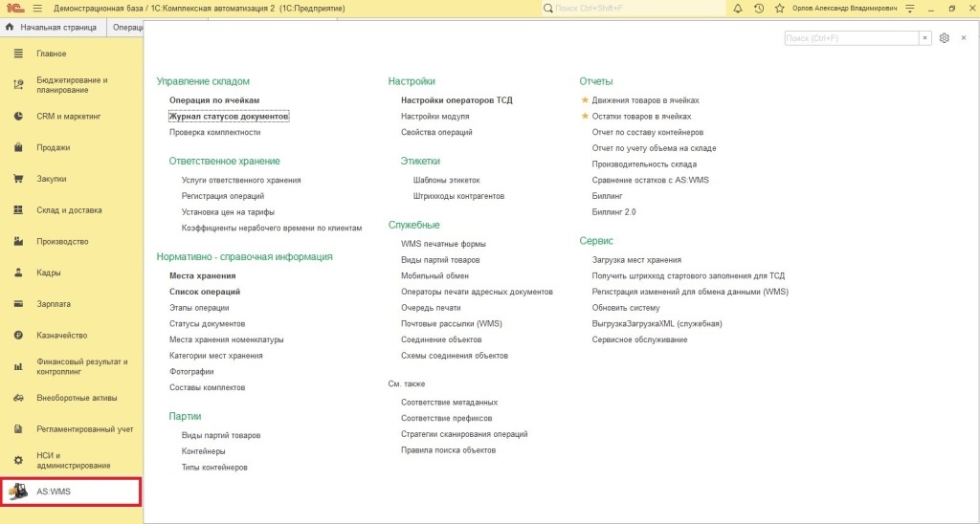Open Список операций

(x=205, y=292)
